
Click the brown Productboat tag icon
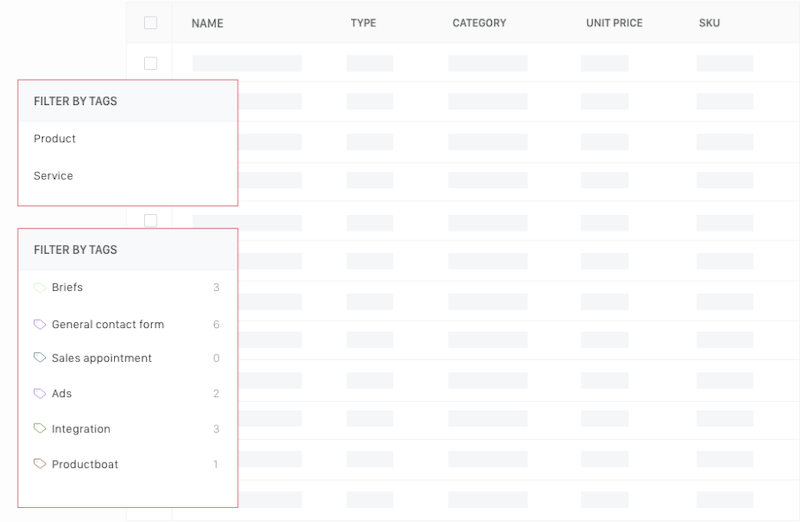click(40, 463)
